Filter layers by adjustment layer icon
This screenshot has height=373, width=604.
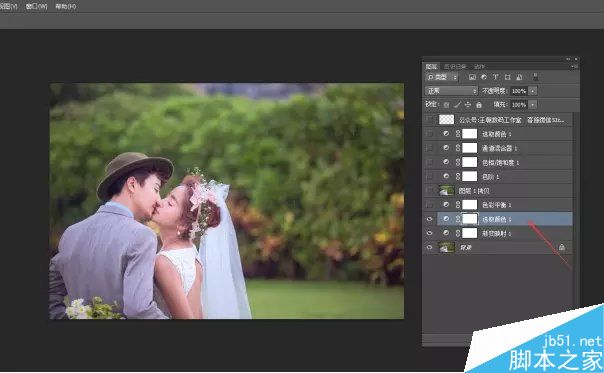click(x=484, y=77)
